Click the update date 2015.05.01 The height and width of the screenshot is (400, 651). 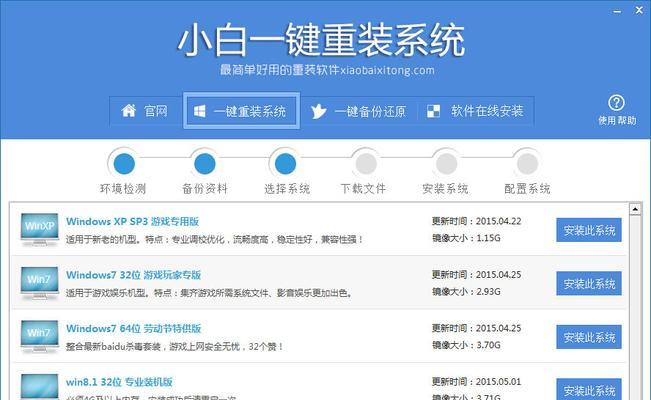click(x=498, y=382)
